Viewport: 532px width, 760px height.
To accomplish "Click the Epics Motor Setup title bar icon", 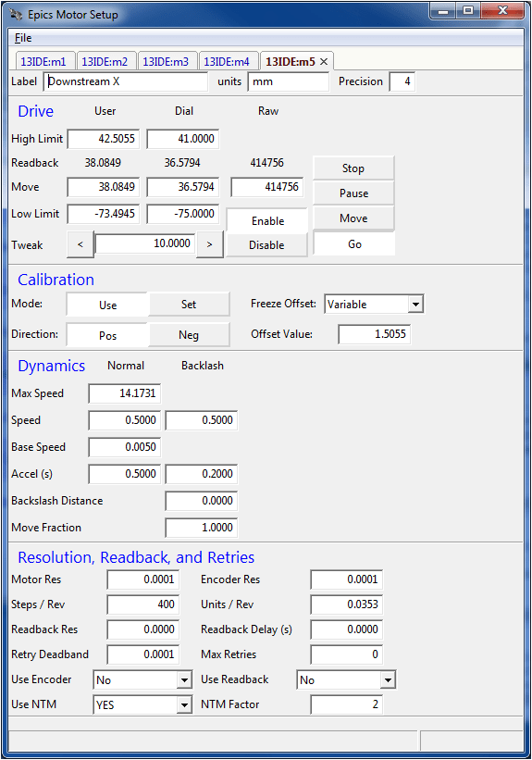I will click(x=16, y=15).
